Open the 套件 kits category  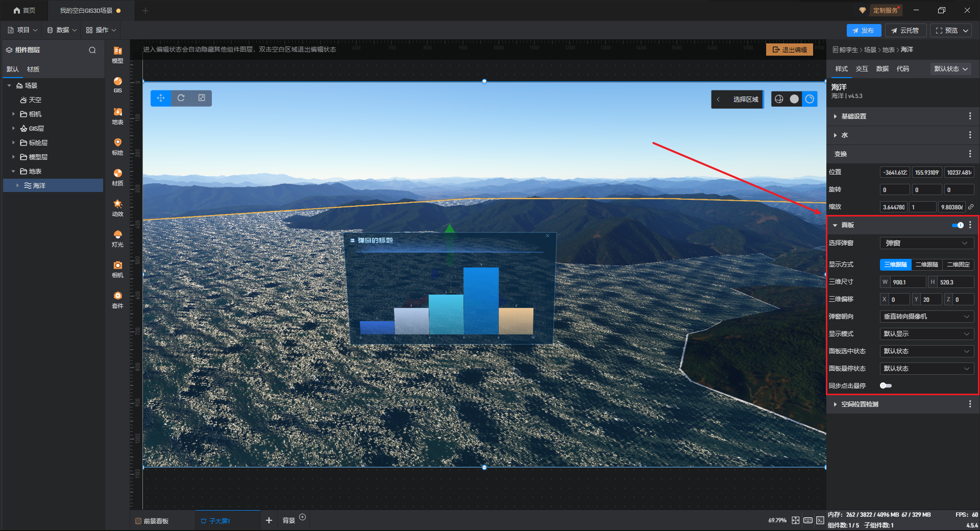(117, 300)
